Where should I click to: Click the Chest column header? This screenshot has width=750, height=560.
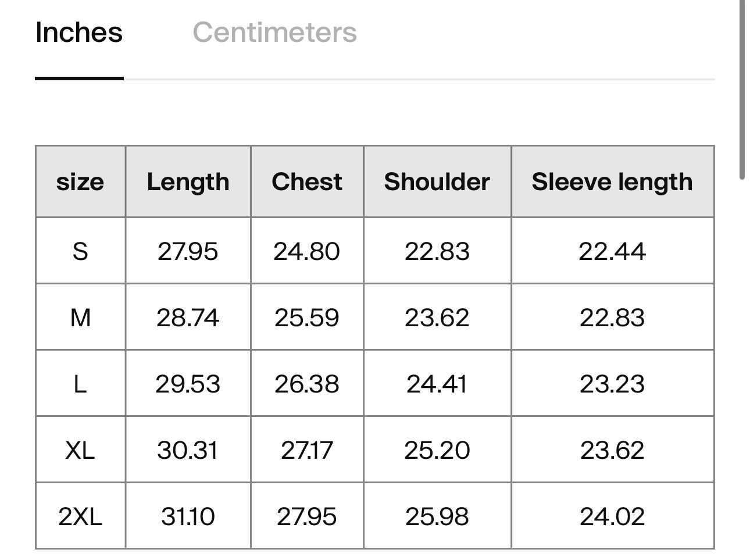[307, 182]
